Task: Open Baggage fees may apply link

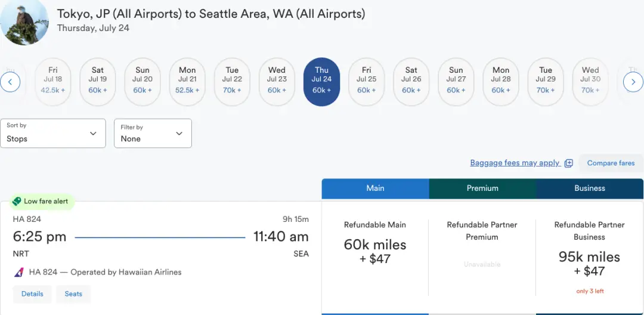Action: 515,163
